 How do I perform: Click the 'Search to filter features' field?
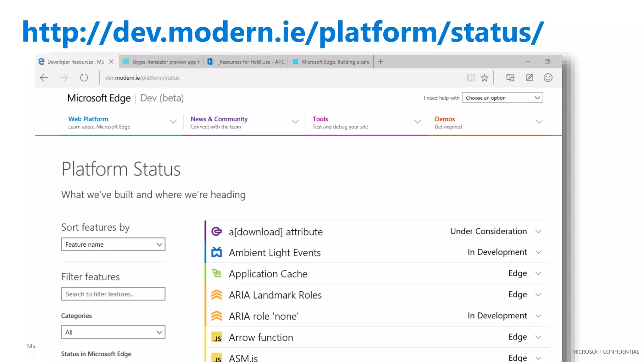tap(113, 294)
